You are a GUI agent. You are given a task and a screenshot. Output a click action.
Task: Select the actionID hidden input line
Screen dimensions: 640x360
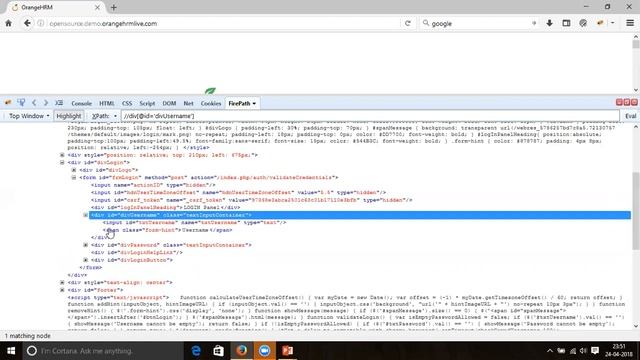[x=153, y=185]
